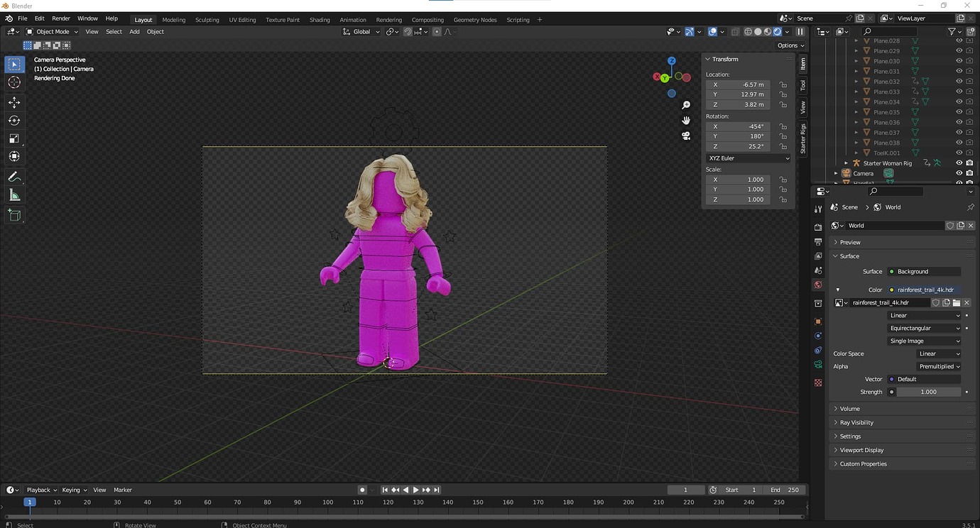
Task: Select the Add Cube tool
Action: (x=14, y=215)
